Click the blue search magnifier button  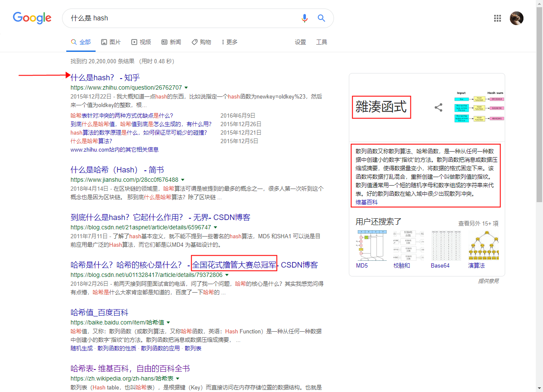tap(322, 18)
